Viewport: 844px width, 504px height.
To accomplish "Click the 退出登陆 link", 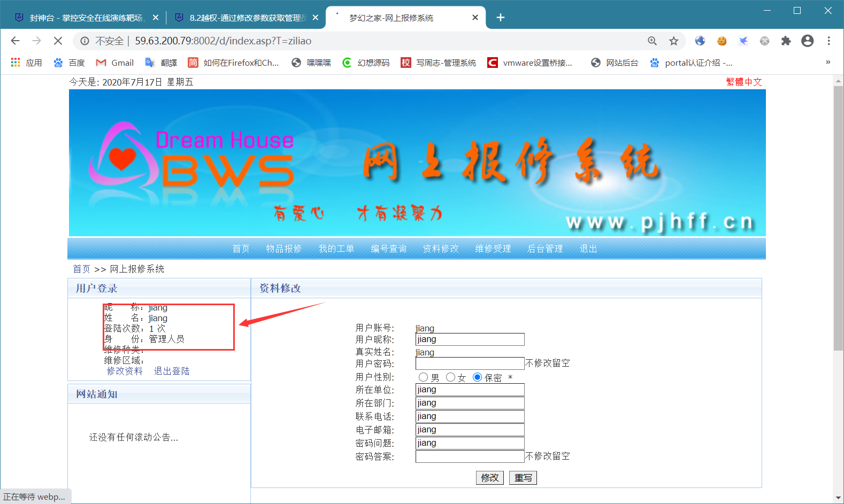I will point(172,371).
